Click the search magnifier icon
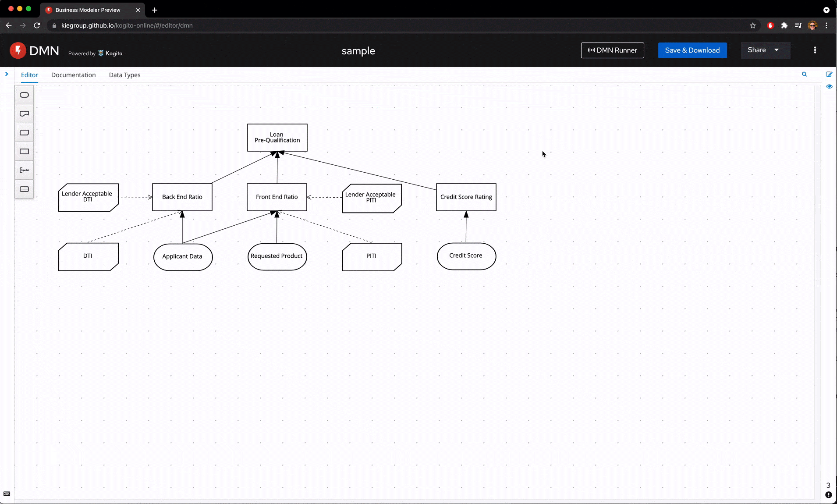The height and width of the screenshot is (504, 837). 804,75
